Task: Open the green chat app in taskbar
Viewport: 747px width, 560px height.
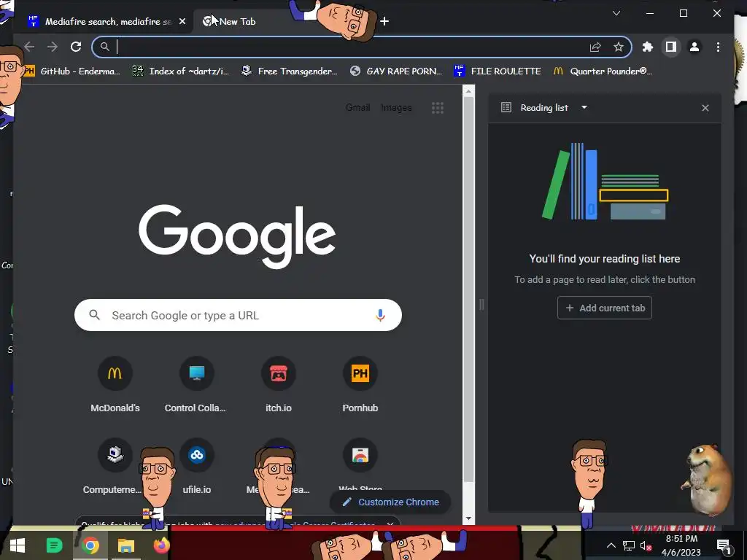Action: 54,545
